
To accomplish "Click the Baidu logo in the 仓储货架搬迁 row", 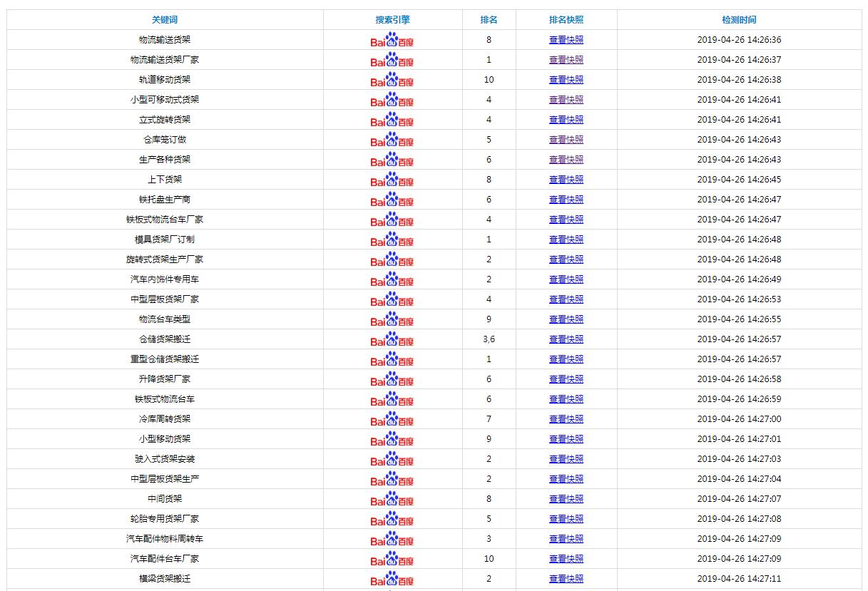I will click(x=392, y=339).
